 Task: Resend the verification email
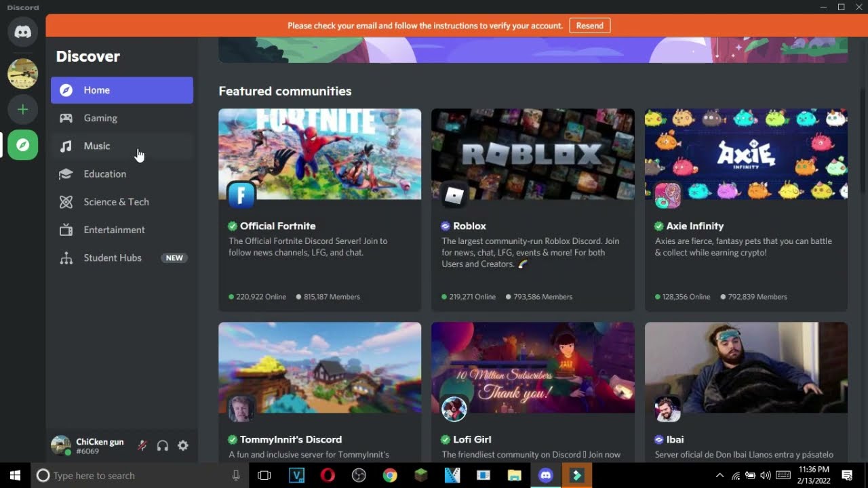click(x=589, y=26)
